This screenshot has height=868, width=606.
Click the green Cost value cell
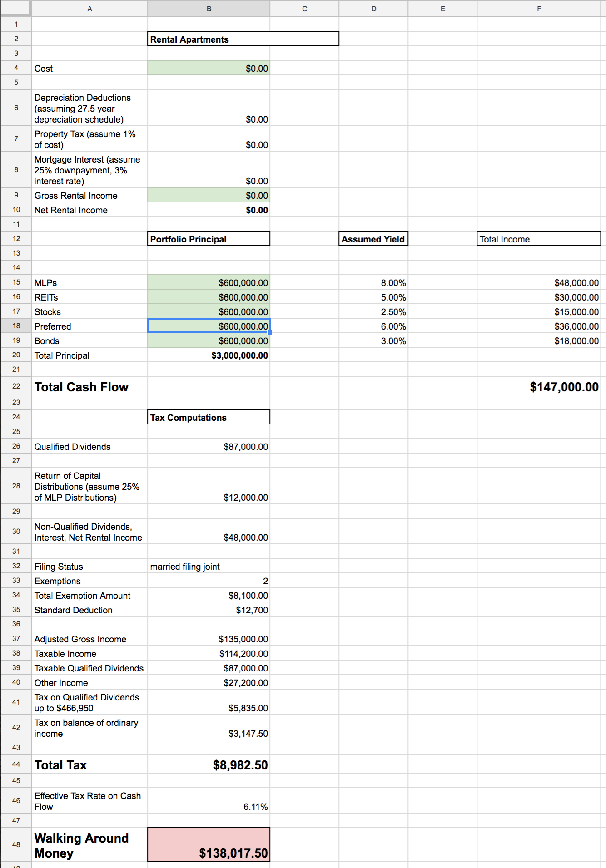(x=209, y=68)
